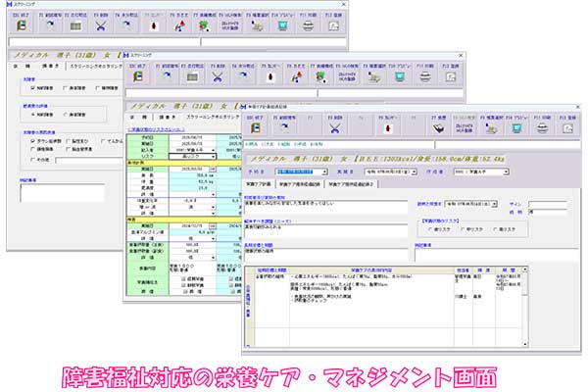588x392 pixels.
Task: Toggle てんかん checkbox in back window
Action: [x=103, y=141]
